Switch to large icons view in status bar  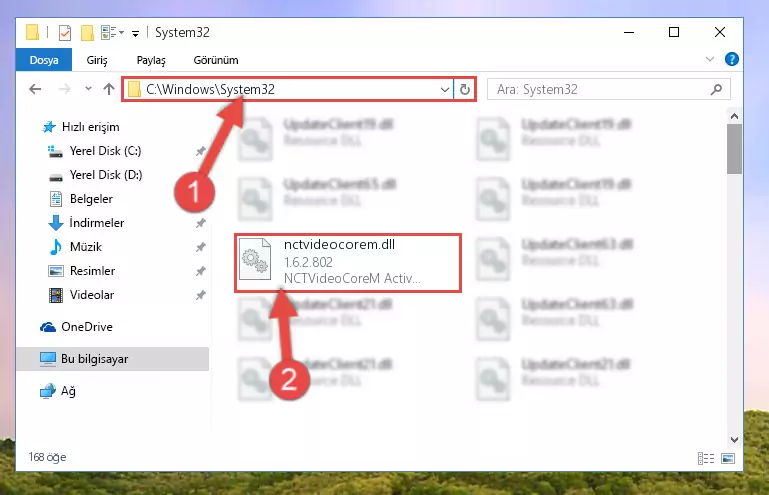pos(728,458)
